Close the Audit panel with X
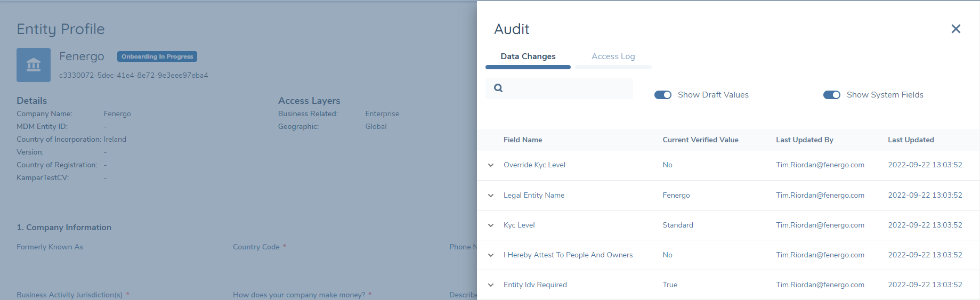 pyautogui.click(x=955, y=29)
